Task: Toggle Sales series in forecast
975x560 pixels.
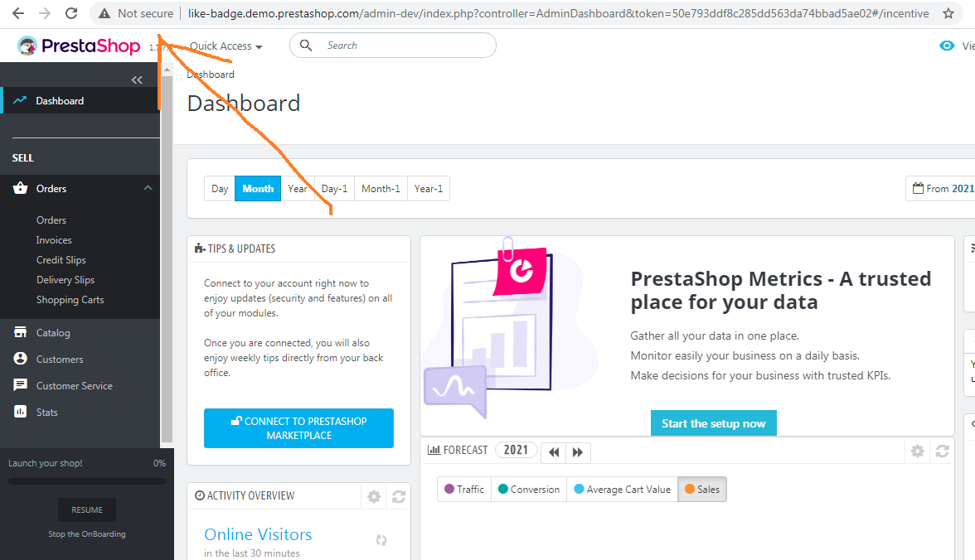Action: click(702, 489)
